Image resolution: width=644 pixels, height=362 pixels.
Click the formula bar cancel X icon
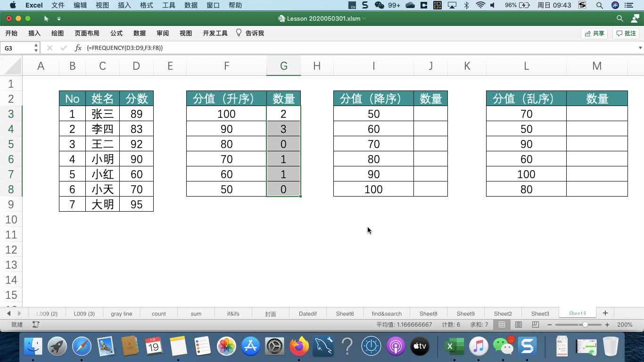(x=50, y=48)
